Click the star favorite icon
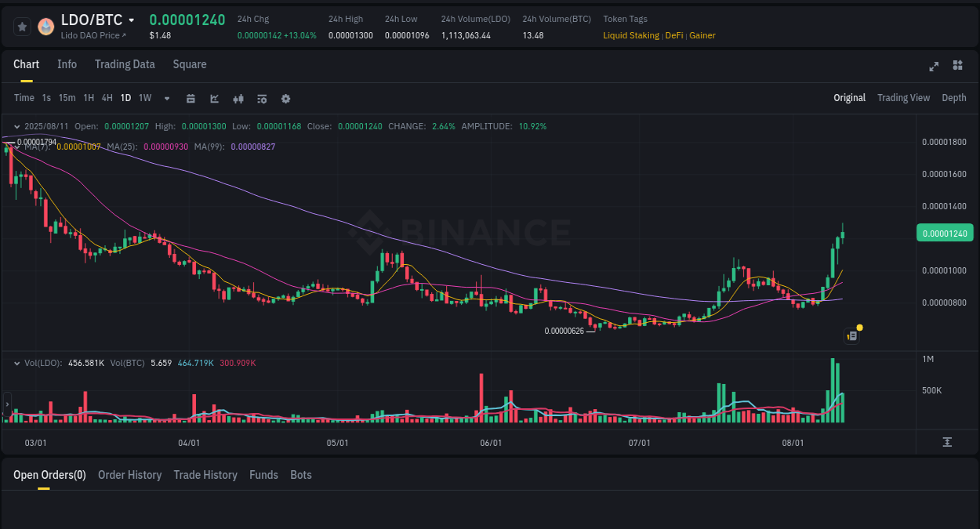980x529 pixels. pos(22,26)
